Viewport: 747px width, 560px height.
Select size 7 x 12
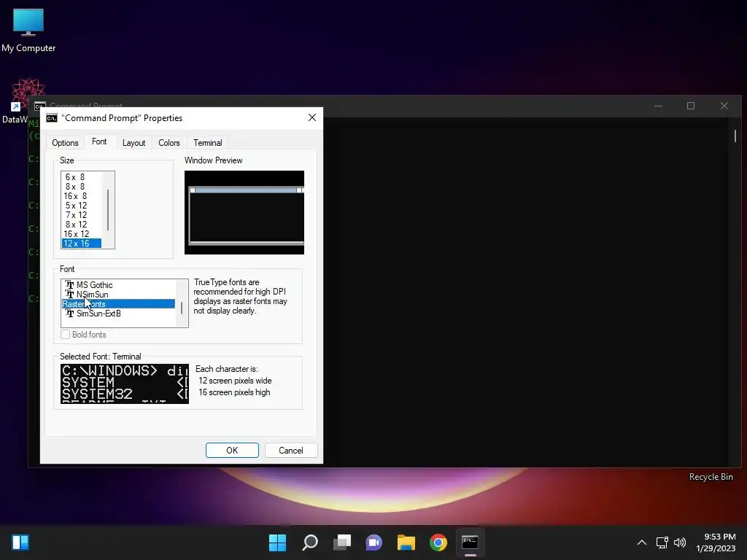81,215
